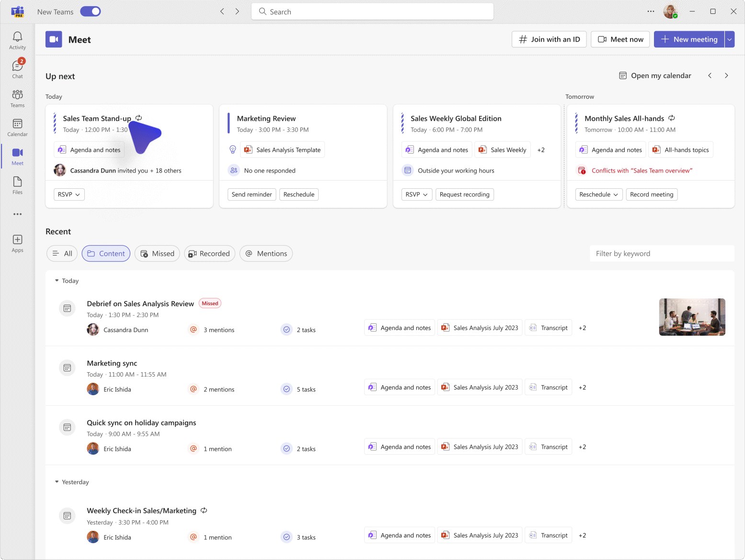Create a New meeting
745x560 pixels.
point(689,39)
